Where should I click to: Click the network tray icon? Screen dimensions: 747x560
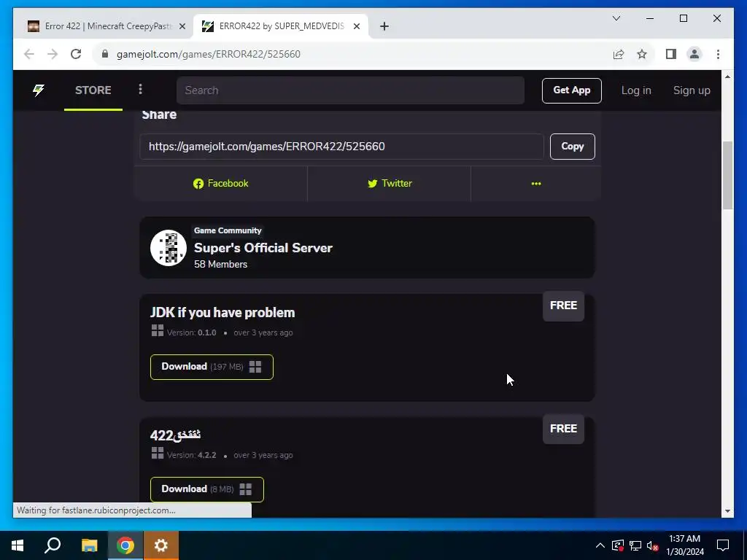635,545
